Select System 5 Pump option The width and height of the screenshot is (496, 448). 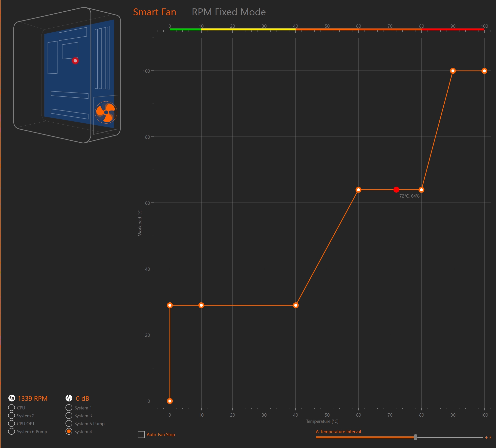click(69, 424)
